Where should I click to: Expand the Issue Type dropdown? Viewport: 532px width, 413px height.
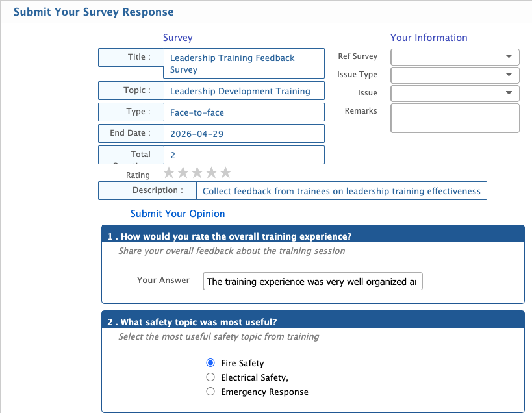pos(455,75)
